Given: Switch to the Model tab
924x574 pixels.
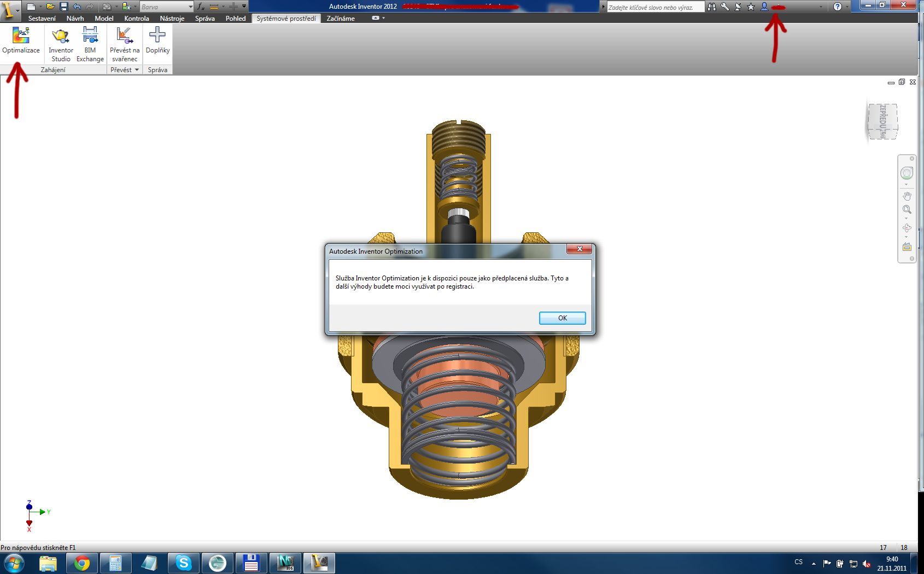Looking at the screenshot, I should pos(104,19).
